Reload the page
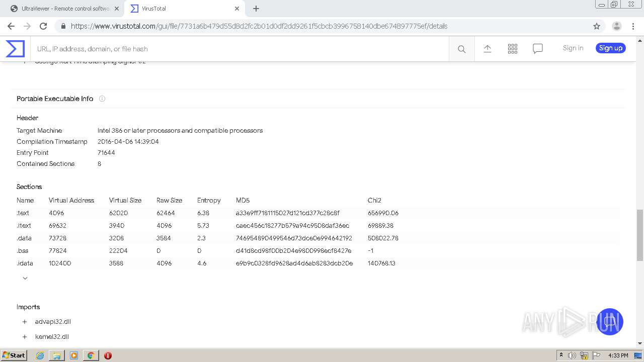 [43, 26]
